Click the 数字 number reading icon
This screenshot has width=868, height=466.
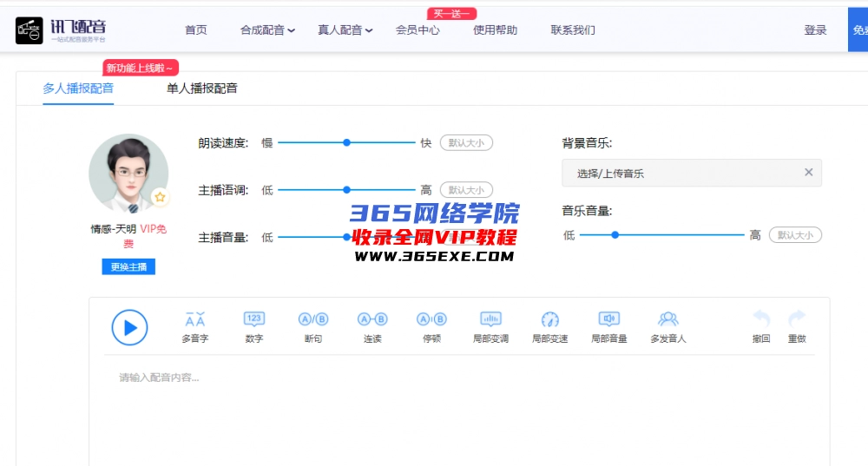tap(254, 319)
